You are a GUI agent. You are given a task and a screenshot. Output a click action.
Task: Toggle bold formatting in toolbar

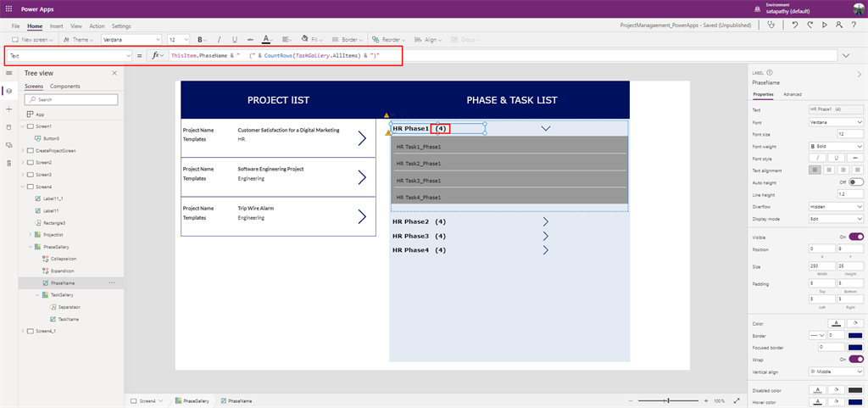coord(200,40)
